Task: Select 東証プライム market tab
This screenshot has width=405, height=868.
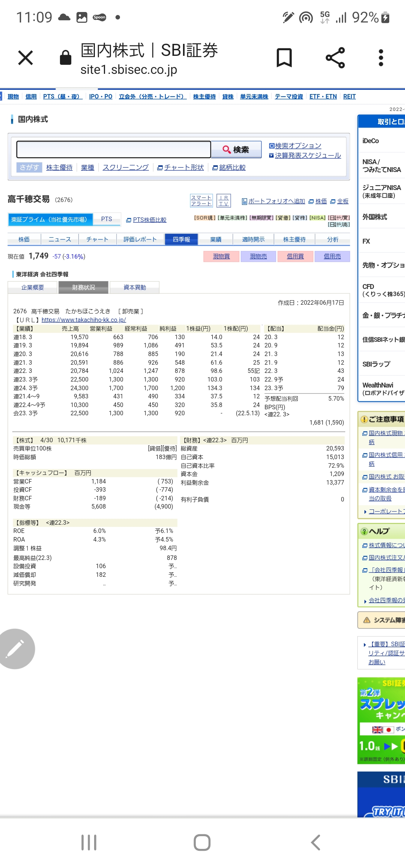Action: click(50, 220)
